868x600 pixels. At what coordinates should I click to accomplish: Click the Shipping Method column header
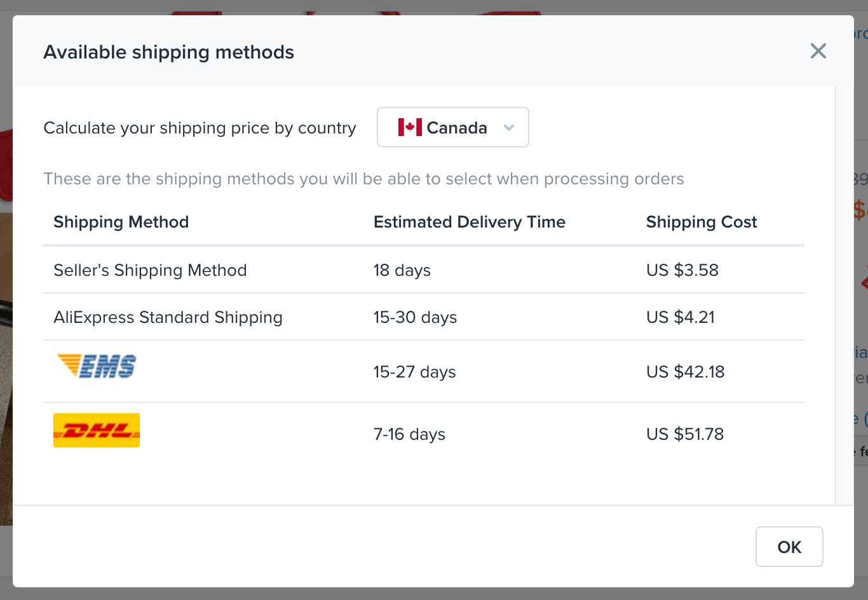pyautogui.click(x=121, y=222)
